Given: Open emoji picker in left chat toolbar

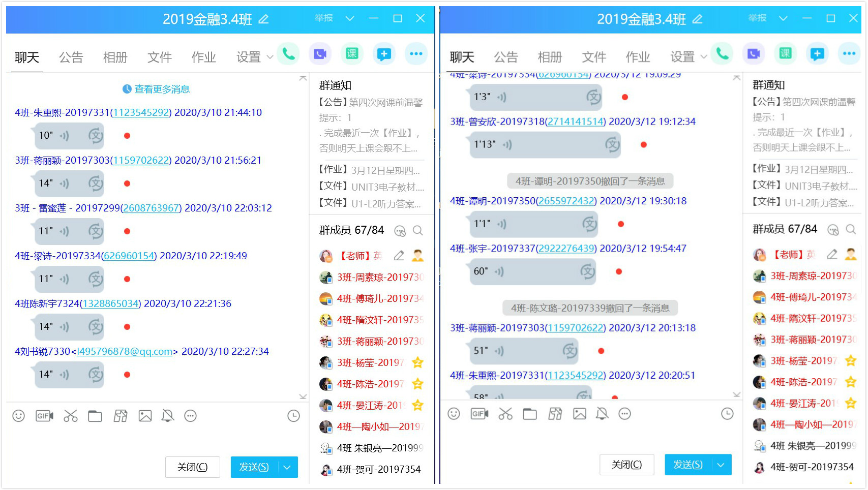Looking at the screenshot, I should tap(19, 416).
